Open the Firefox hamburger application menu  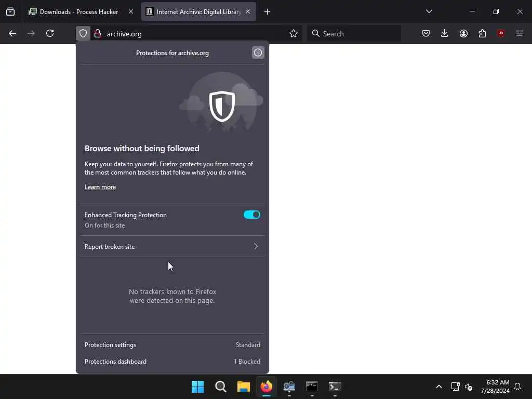click(x=520, y=33)
